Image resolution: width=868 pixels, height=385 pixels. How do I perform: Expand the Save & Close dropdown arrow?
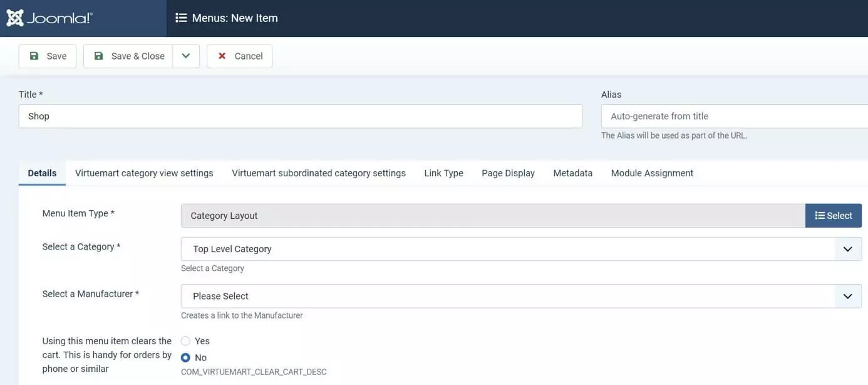pyautogui.click(x=186, y=56)
